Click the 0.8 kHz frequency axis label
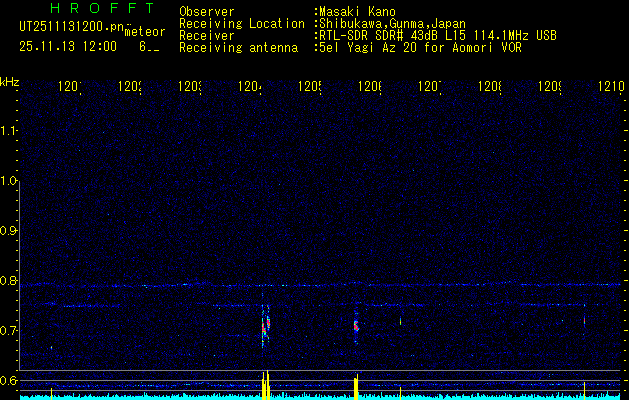This screenshot has width=629, height=400. (10, 280)
